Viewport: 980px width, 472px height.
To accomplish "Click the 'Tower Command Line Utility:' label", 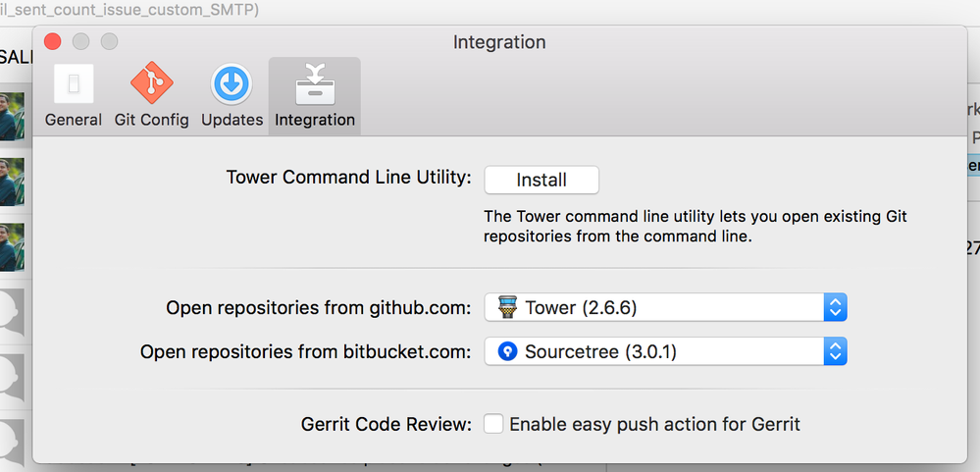I will coord(349,178).
